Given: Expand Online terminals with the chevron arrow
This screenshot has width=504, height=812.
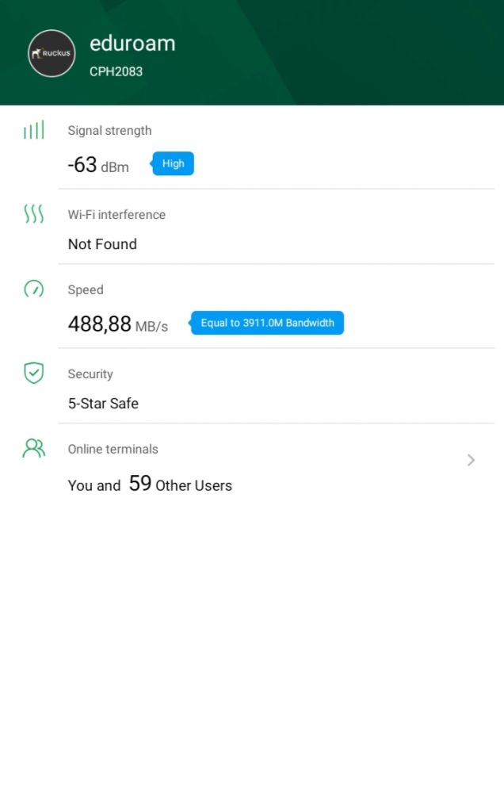Looking at the screenshot, I should (x=471, y=460).
